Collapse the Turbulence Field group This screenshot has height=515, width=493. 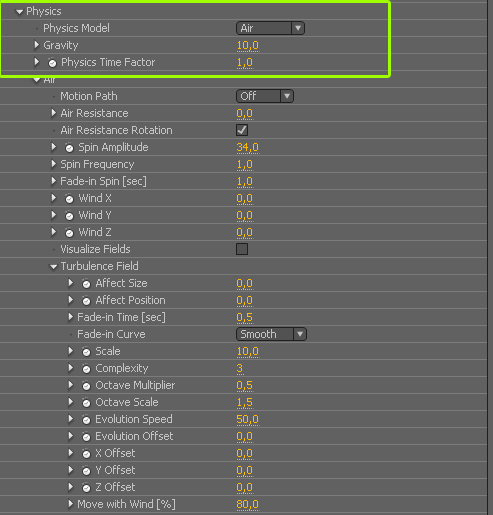(53, 267)
